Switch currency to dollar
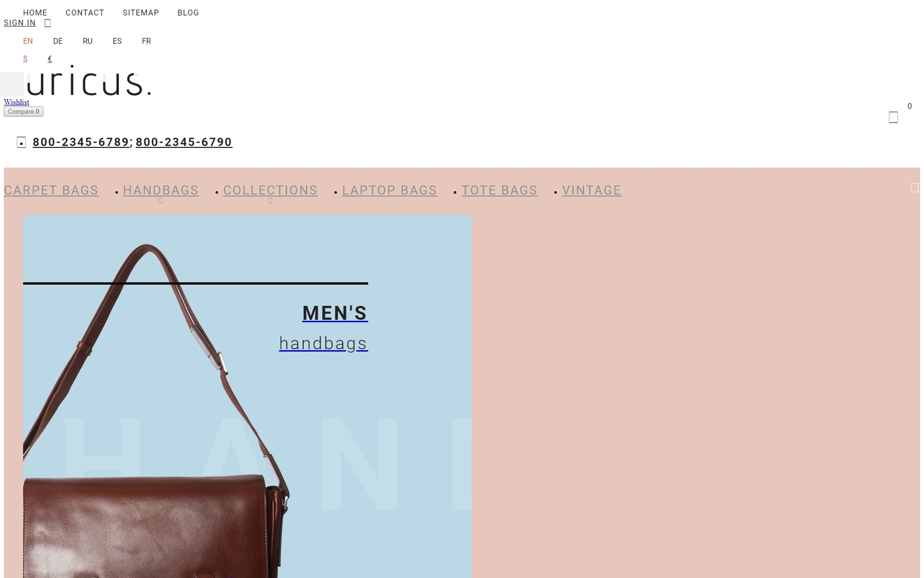 tap(25, 59)
